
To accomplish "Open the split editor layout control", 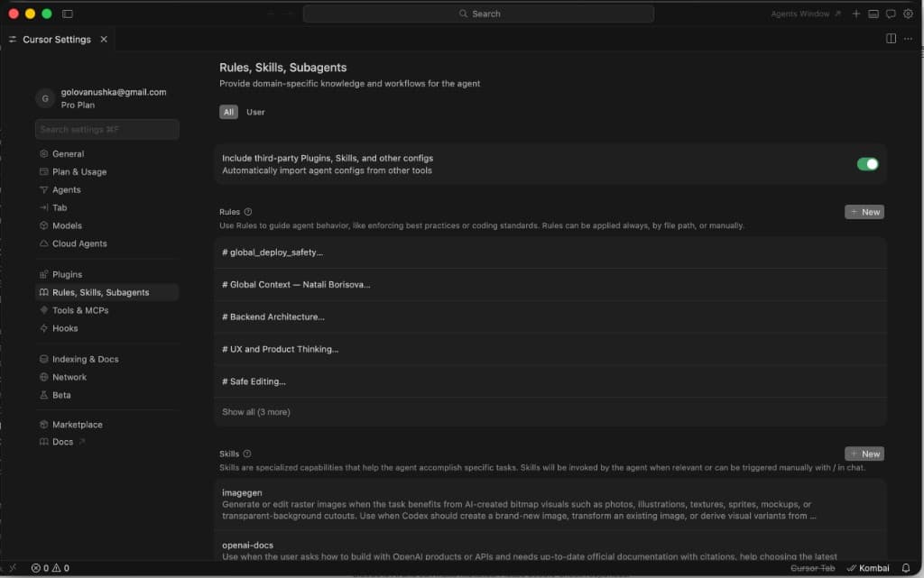I will coord(889,39).
